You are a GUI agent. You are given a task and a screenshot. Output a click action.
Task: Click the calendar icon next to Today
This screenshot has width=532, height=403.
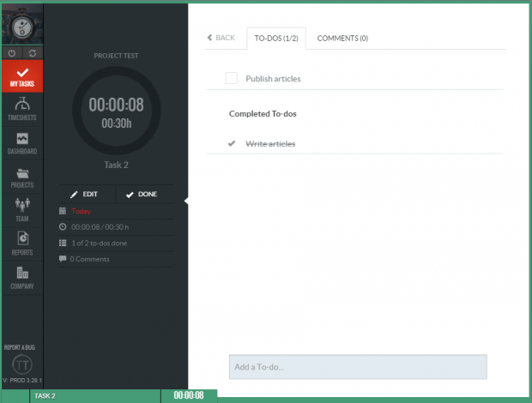[63, 211]
